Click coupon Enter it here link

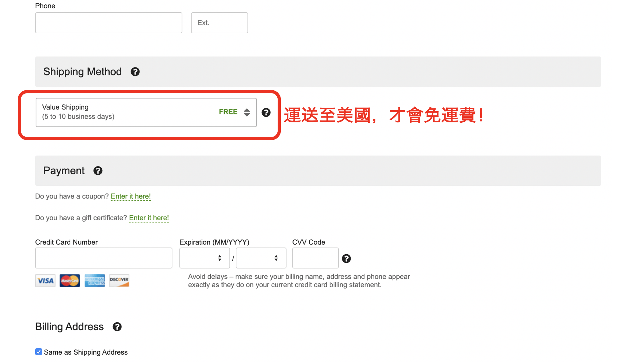tap(131, 196)
